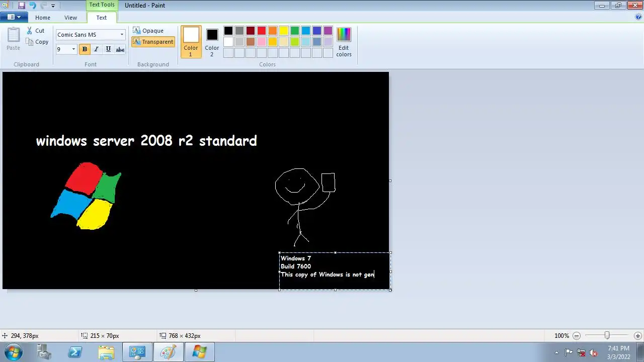The image size is (644, 362).
Task: Open the Windows Start orb
Action: (13, 352)
